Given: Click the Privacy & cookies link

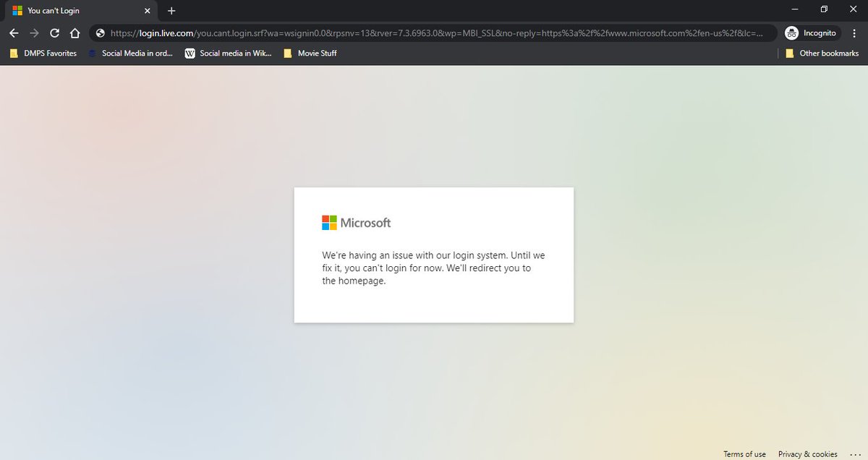Looking at the screenshot, I should (807, 454).
